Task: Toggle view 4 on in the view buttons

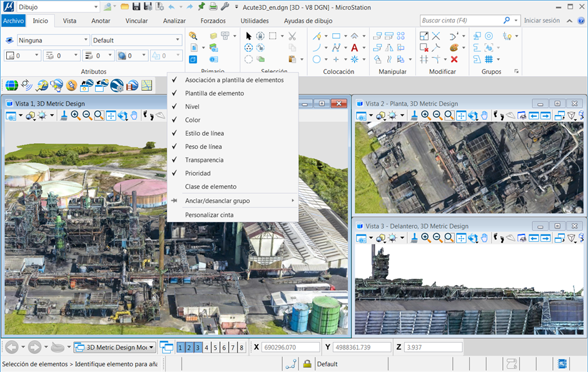Action: [206, 348]
